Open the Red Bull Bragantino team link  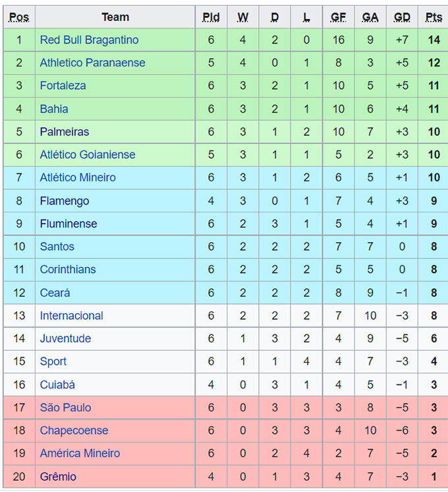(x=89, y=40)
